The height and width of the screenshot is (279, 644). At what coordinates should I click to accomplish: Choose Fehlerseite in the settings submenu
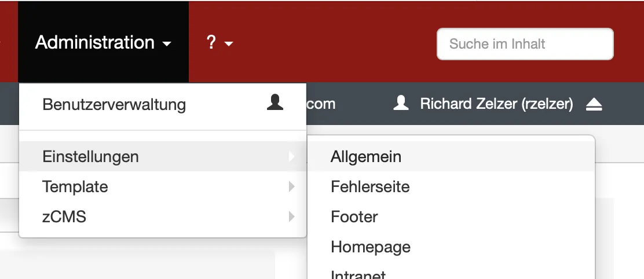tap(370, 187)
